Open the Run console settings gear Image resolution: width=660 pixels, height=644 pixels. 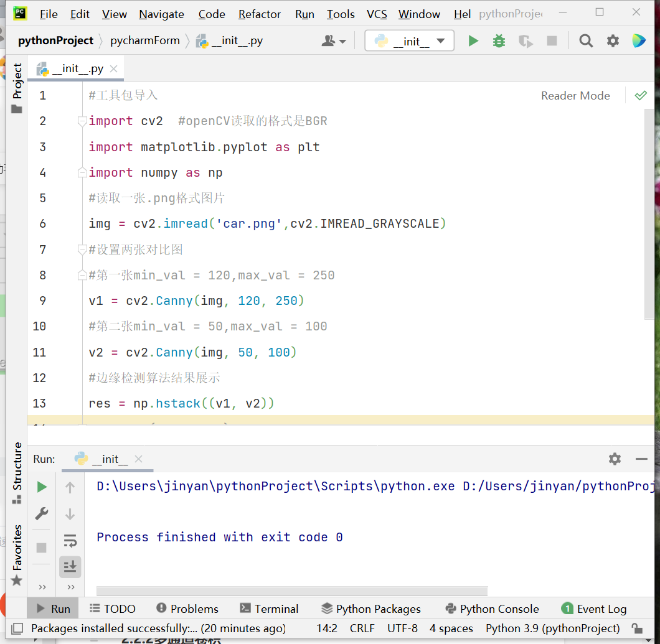(615, 459)
